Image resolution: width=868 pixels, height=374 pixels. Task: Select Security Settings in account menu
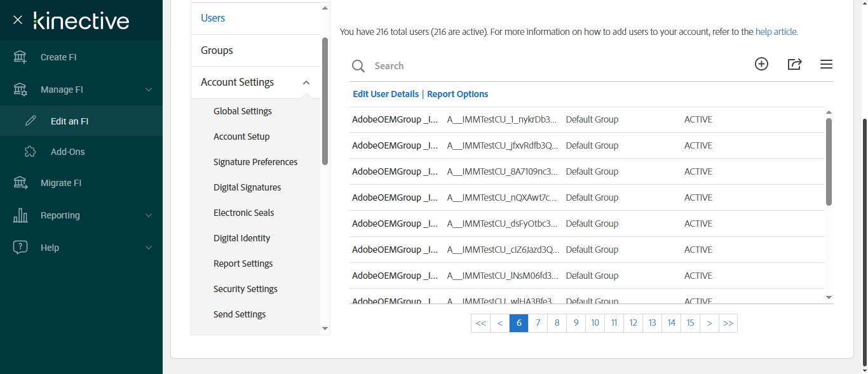coord(245,289)
